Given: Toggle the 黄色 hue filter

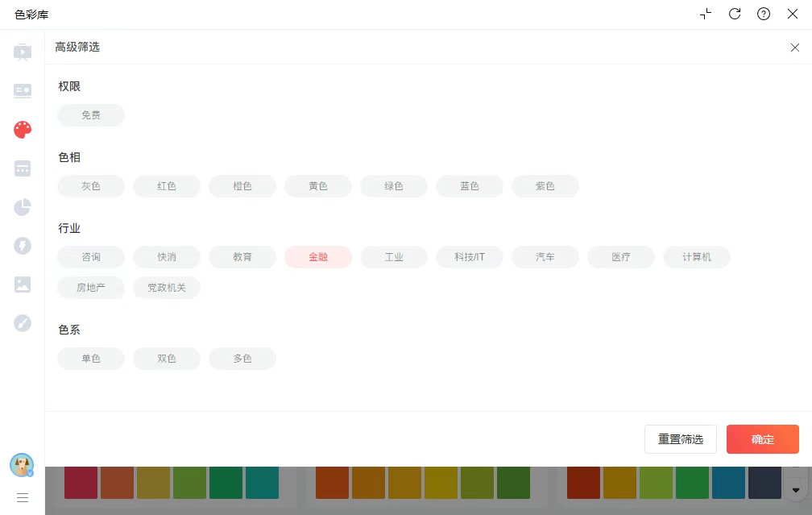Looking at the screenshot, I should (x=318, y=186).
